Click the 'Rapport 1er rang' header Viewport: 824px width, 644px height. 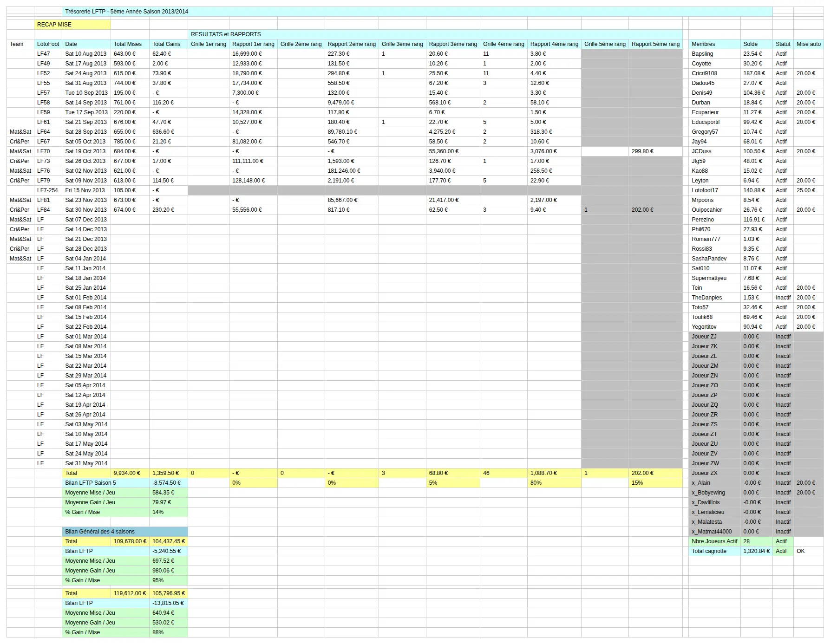click(253, 44)
